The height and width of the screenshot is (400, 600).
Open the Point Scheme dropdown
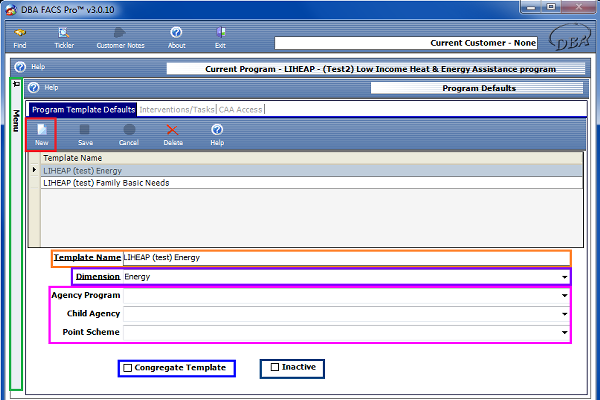coord(564,332)
